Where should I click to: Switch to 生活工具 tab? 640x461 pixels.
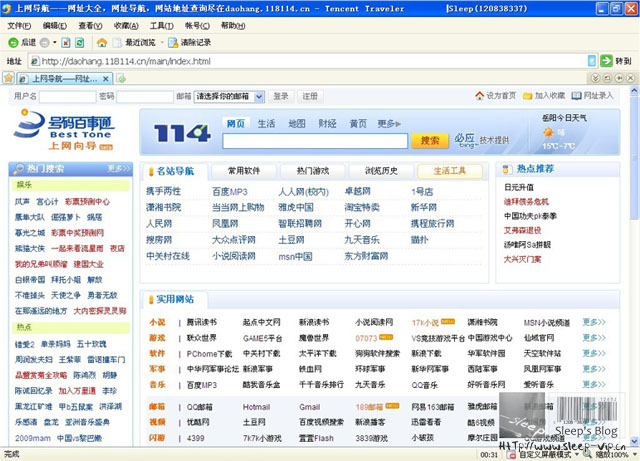pos(450,171)
